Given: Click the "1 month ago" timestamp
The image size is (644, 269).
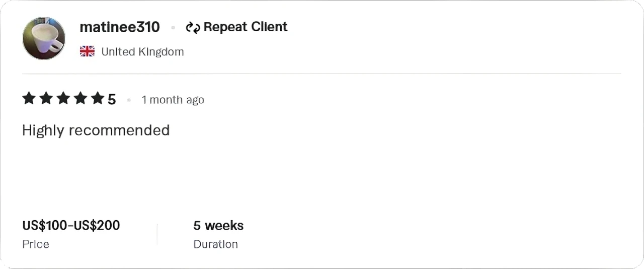Looking at the screenshot, I should click(x=173, y=100).
